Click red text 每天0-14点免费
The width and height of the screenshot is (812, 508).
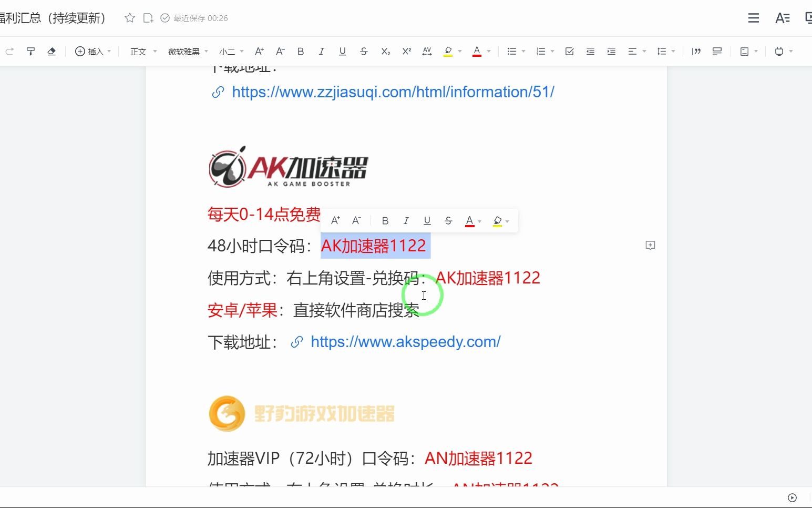(264, 214)
